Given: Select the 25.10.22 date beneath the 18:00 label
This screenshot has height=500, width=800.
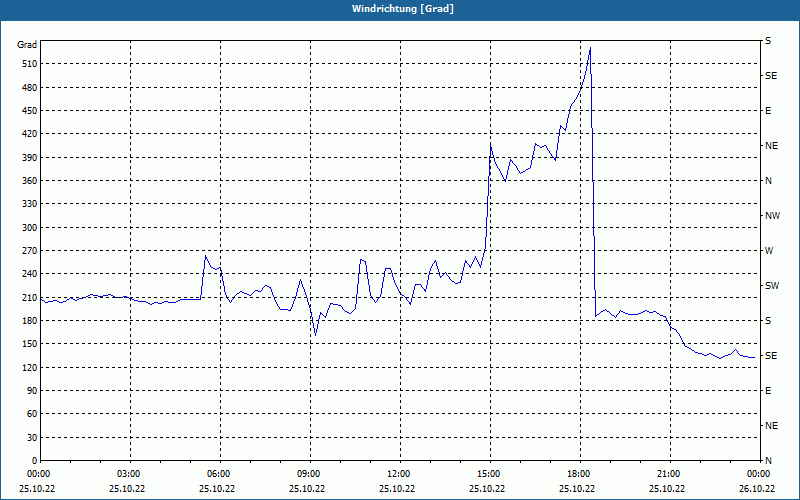Looking at the screenshot, I should (577, 489).
